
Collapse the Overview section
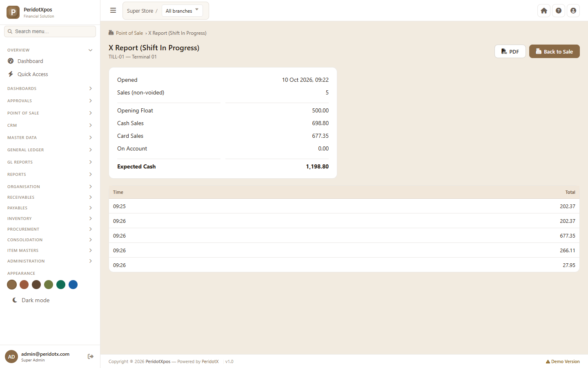50,50
